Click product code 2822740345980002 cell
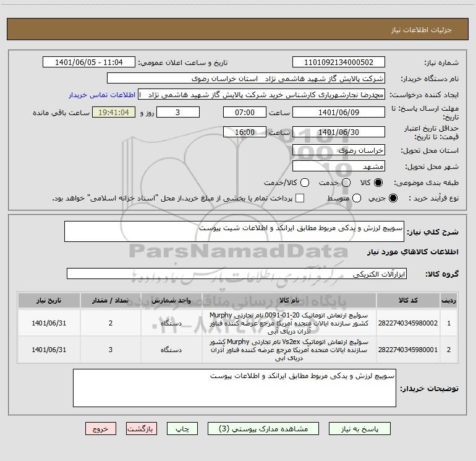The image size is (476, 461). click(408, 323)
